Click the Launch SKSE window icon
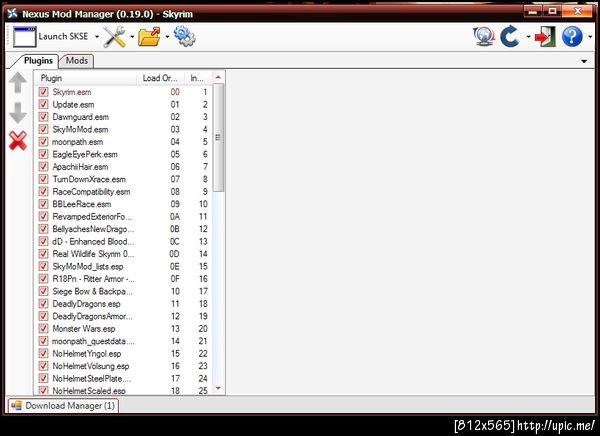The image size is (600, 436). 24,37
